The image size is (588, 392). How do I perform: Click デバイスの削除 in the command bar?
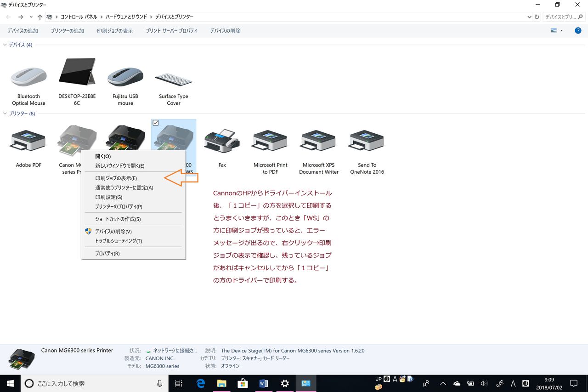point(225,31)
